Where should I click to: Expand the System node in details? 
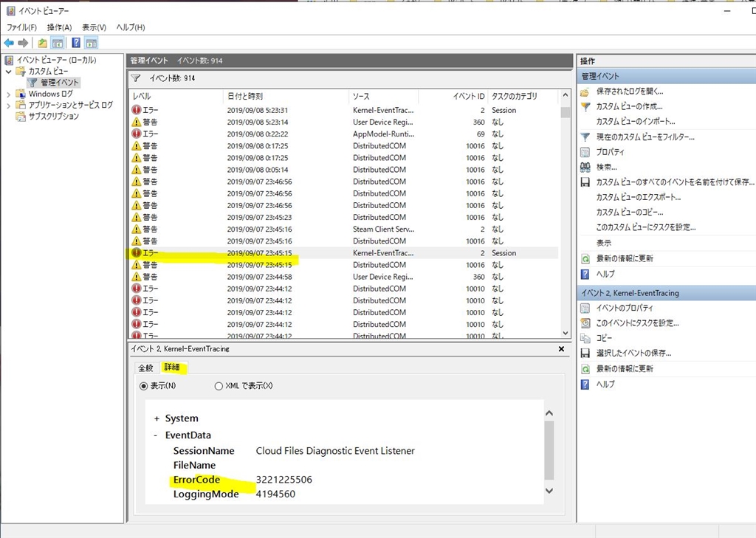(157, 419)
